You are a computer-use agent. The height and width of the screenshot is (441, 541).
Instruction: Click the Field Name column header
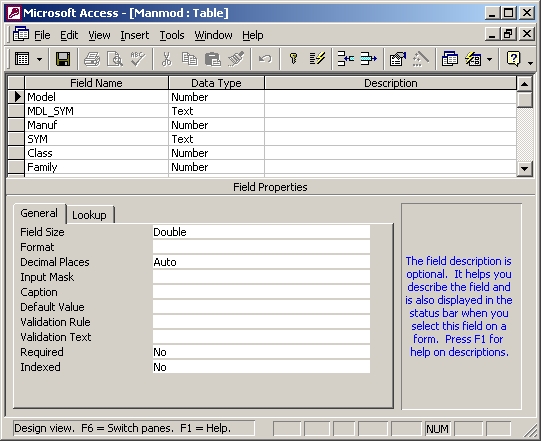96,83
